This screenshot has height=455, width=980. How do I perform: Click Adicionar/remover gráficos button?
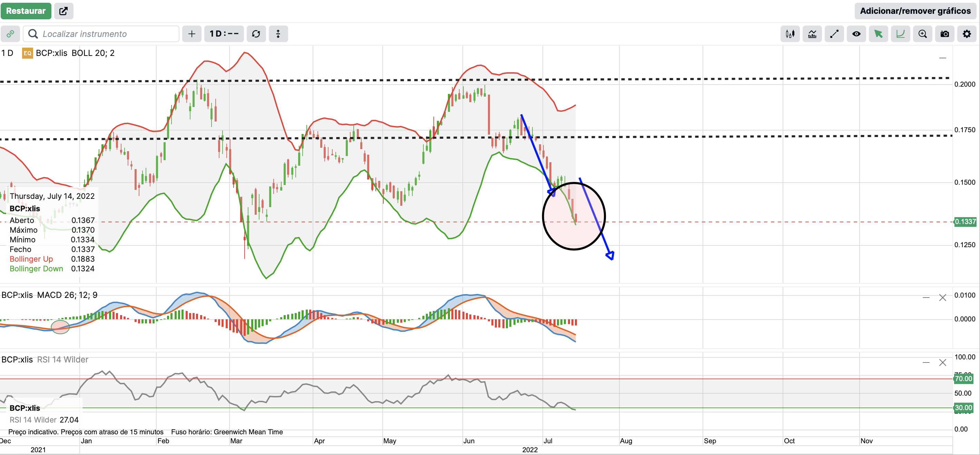[x=915, y=11]
